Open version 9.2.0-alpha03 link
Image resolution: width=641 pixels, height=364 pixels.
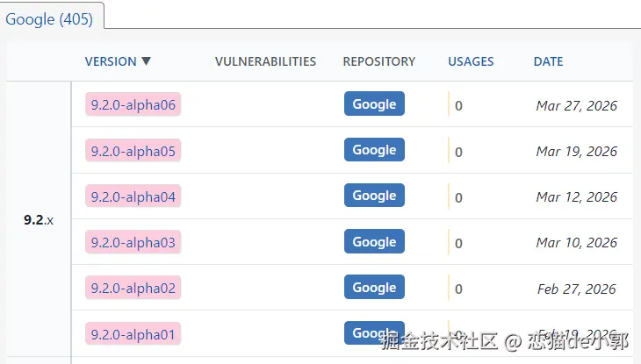[x=133, y=242]
